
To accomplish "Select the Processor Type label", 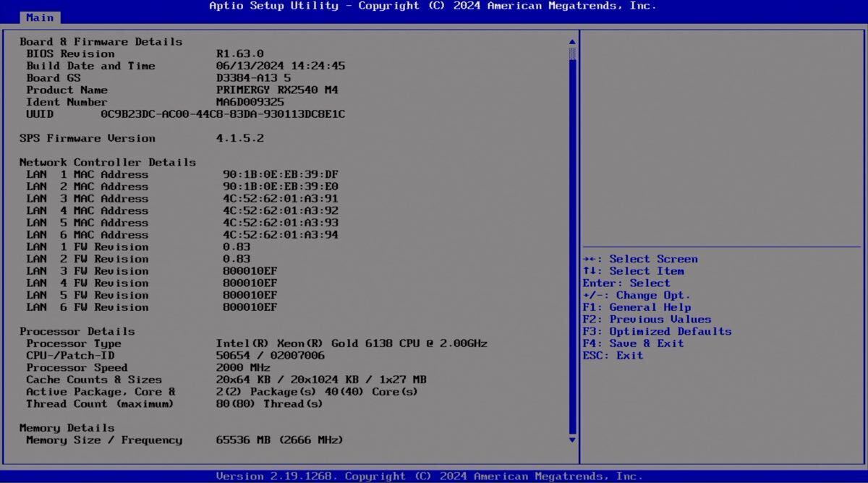I will (74, 343).
